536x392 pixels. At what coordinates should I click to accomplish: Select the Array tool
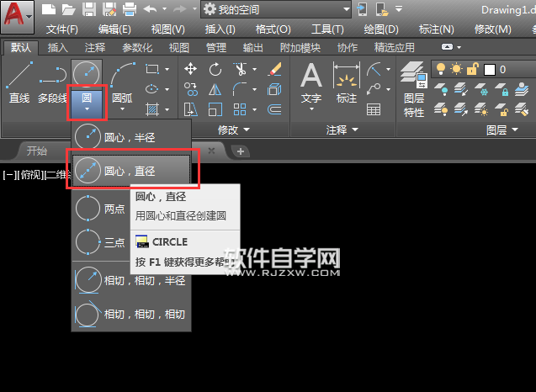click(x=240, y=109)
